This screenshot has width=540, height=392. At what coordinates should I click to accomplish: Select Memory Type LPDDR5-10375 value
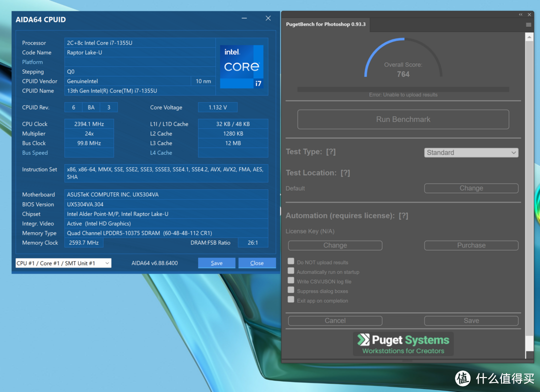(x=166, y=233)
